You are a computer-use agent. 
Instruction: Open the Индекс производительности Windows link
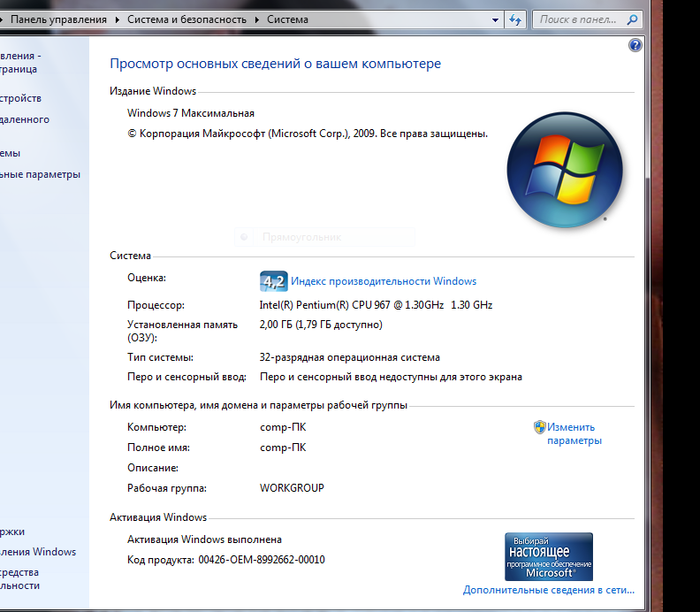pyautogui.click(x=384, y=281)
